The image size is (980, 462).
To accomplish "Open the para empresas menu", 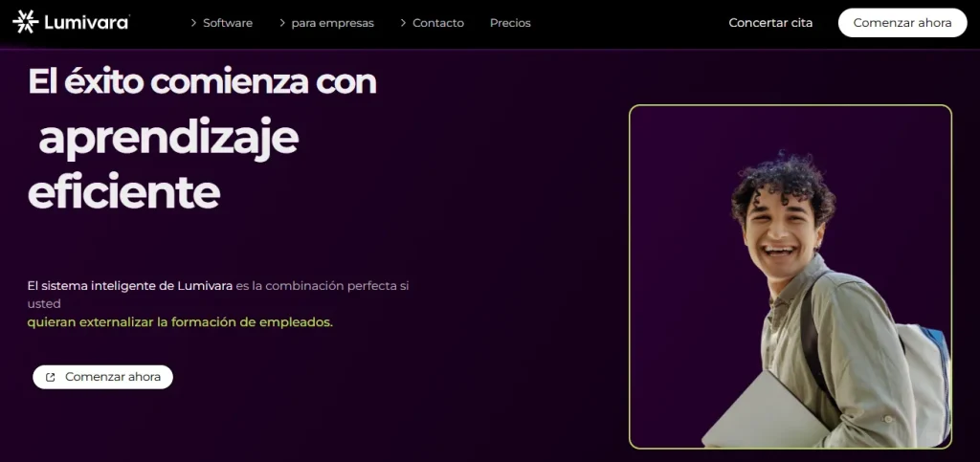I will [x=332, y=23].
